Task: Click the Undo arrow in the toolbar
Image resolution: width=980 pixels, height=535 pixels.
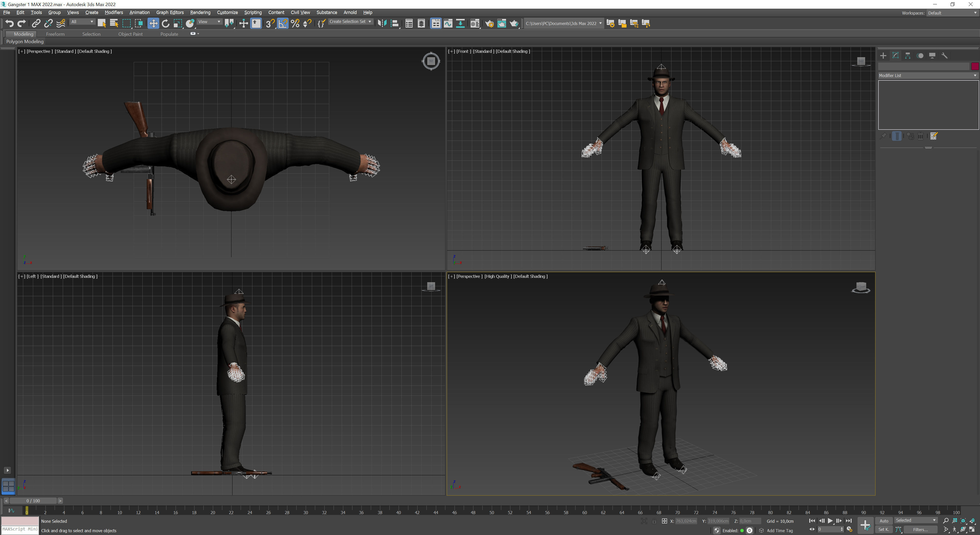Action: [x=9, y=23]
